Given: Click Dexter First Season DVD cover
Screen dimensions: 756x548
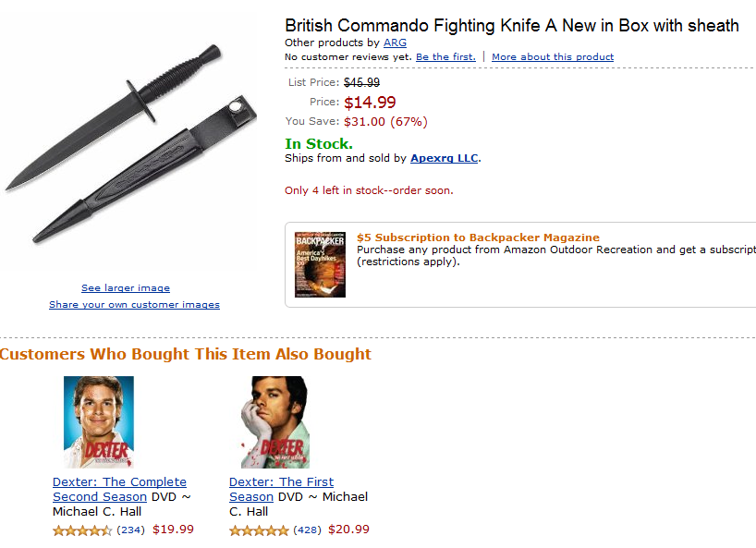Looking at the screenshot, I should click(274, 421).
